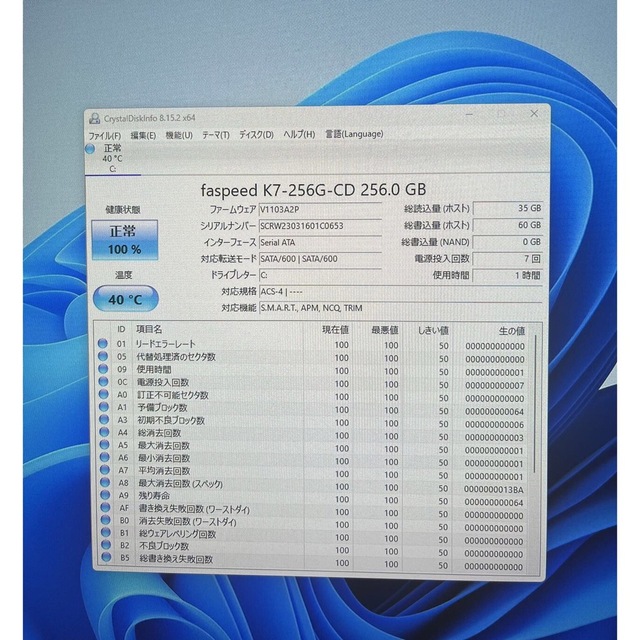Click the 対応規格 field ACS-4

point(401,291)
